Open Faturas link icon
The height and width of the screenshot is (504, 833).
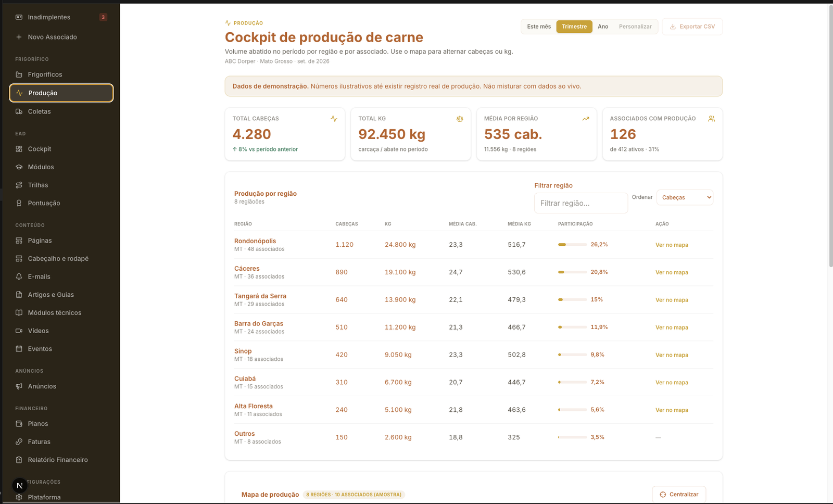click(19, 442)
